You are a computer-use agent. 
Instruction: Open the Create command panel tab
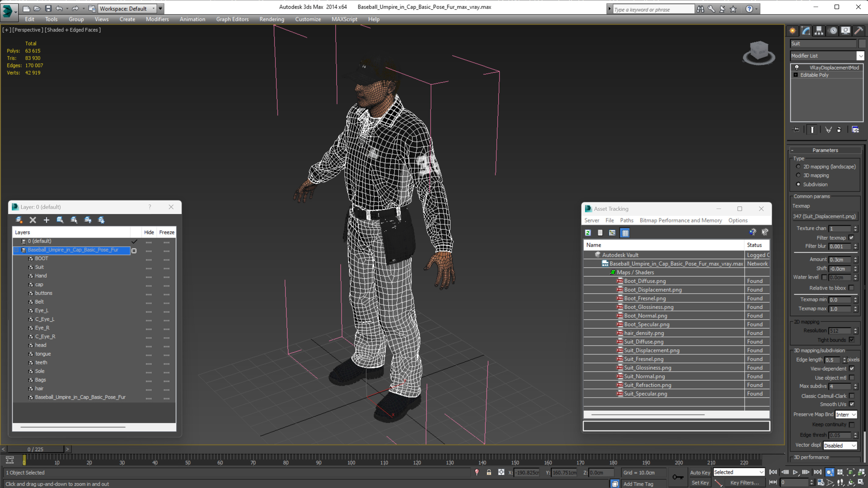(793, 31)
